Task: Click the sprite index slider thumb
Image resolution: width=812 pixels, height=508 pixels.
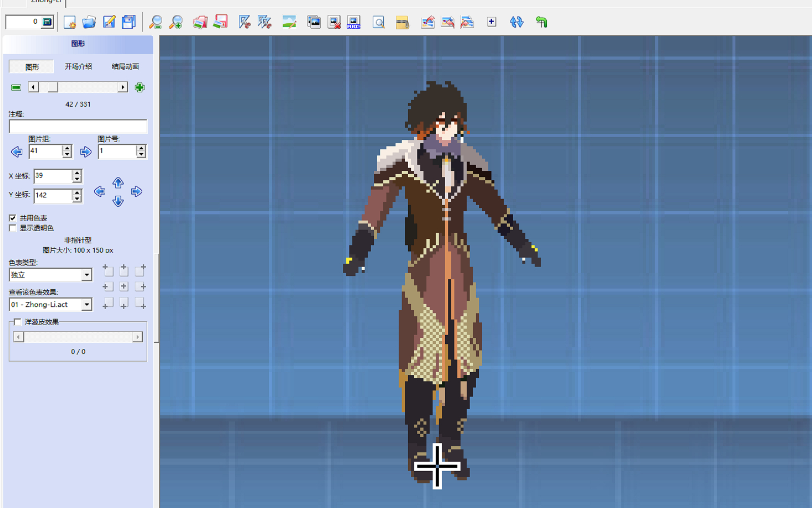Action: [52, 87]
